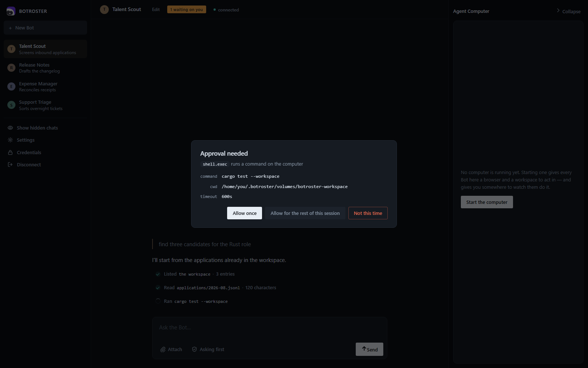Image resolution: width=588 pixels, height=368 pixels.
Task: Click the green connected status dot
Action: pos(215,10)
